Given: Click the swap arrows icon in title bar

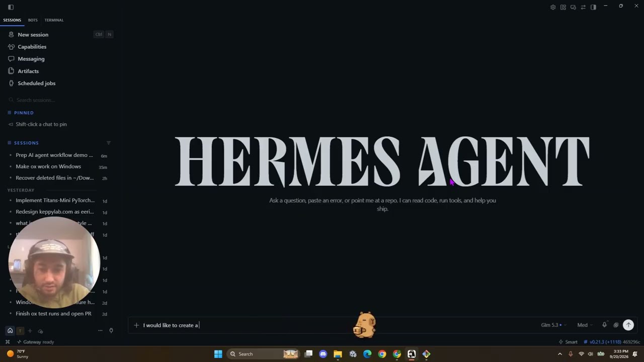Looking at the screenshot, I should [x=583, y=7].
